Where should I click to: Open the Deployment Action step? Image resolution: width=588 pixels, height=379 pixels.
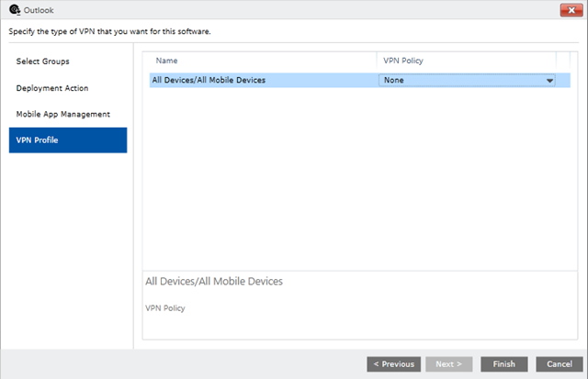(52, 88)
